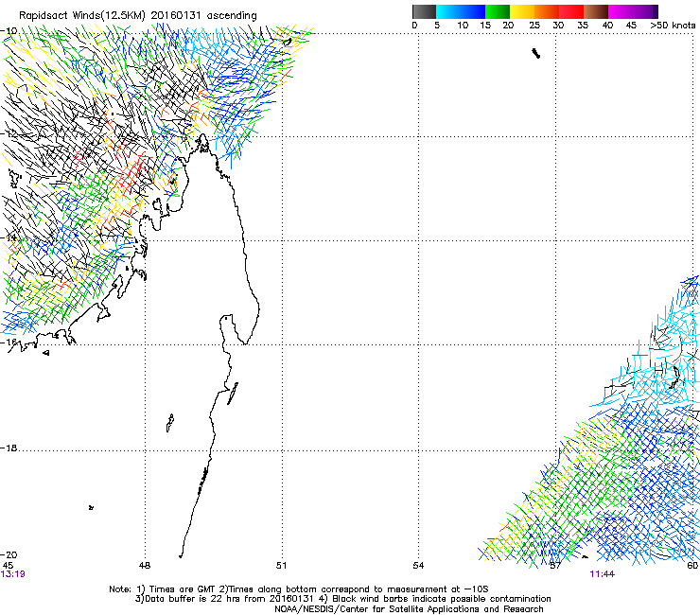Click the latitude label '-20'
Screen dimensions: 700x615
point(9,554)
